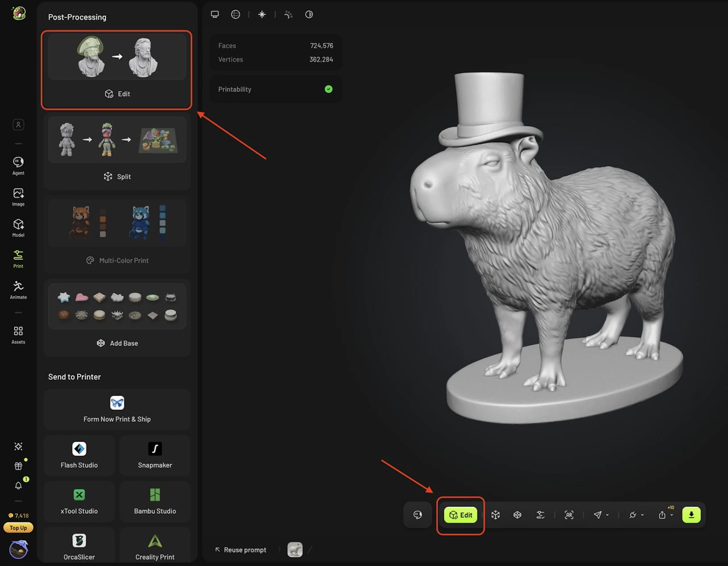Click the half-circle contrast shading icon
Image resolution: width=728 pixels, height=566 pixels.
(309, 14)
